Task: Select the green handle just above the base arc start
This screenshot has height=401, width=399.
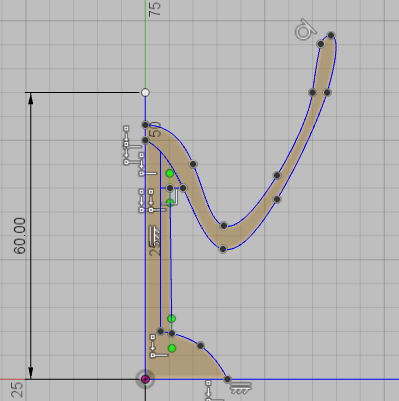Action: point(171,319)
